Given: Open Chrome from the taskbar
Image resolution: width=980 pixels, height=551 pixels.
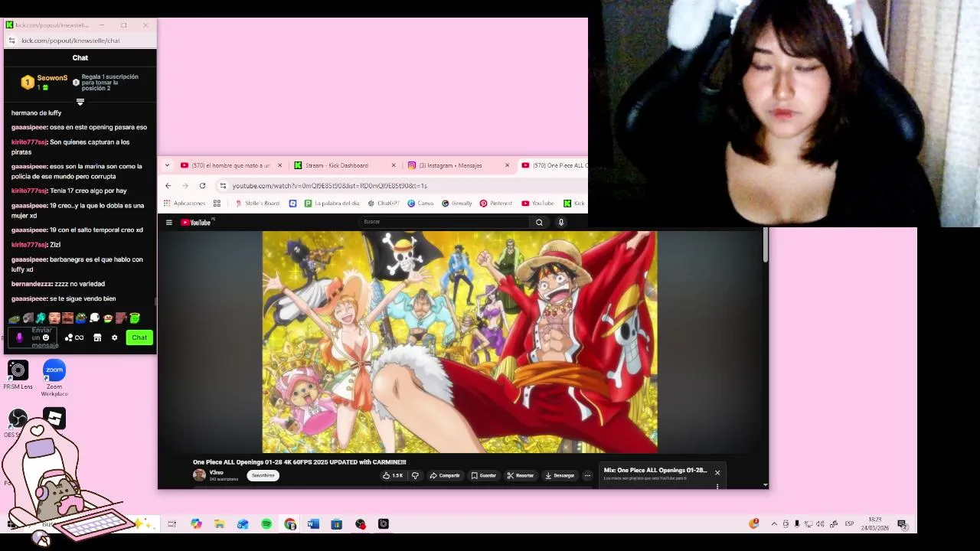Looking at the screenshot, I should [x=290, y=524].
